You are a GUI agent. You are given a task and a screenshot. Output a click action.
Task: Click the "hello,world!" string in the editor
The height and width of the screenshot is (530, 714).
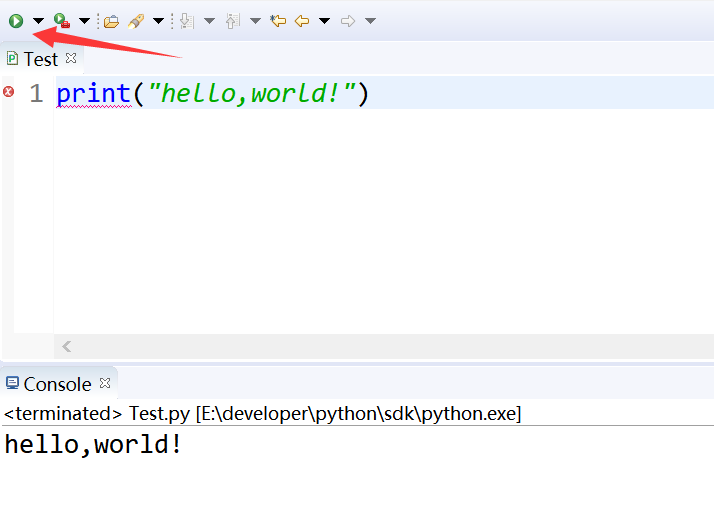252,93
